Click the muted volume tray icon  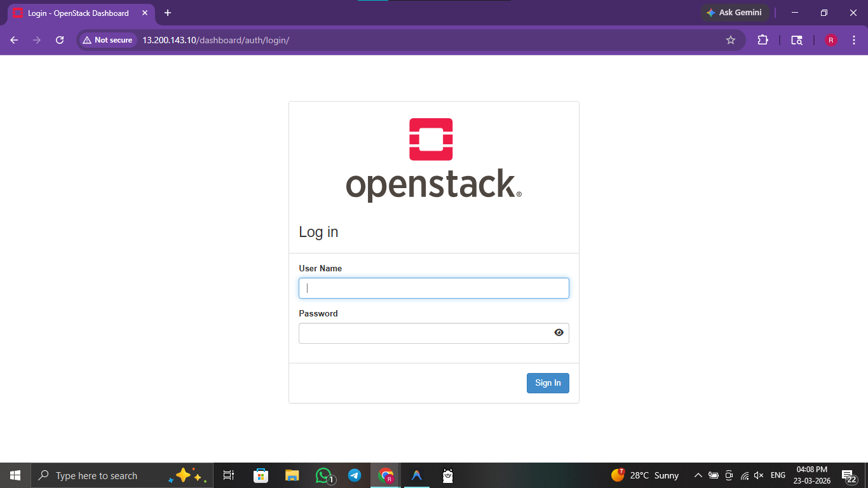click(759, 475)
